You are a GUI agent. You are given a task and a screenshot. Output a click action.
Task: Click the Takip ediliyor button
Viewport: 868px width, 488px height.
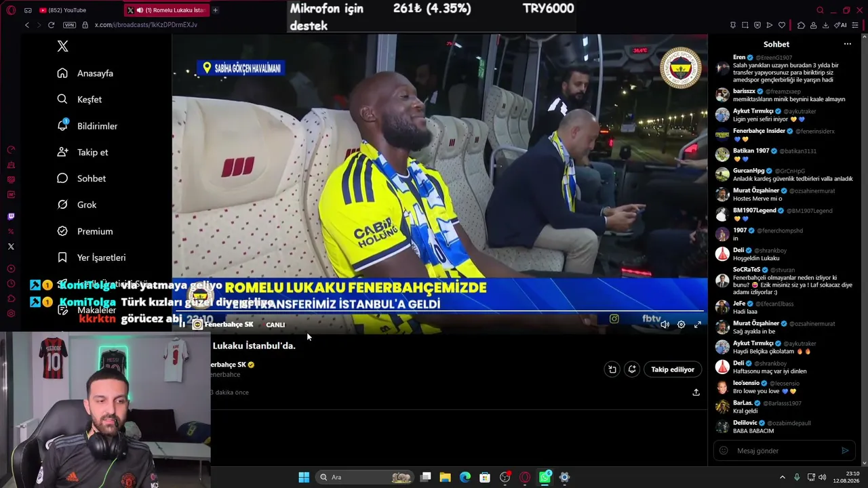coord(673,369)
